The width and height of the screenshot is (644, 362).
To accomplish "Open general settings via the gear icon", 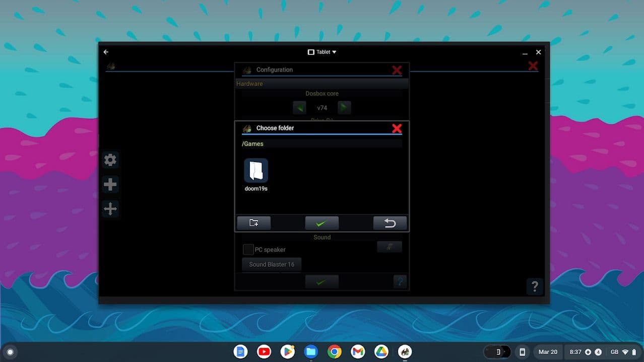I will 110,160.
